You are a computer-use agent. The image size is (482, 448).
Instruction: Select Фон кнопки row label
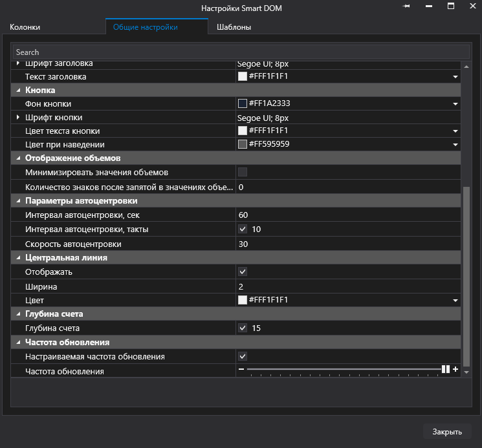point(49,104)
